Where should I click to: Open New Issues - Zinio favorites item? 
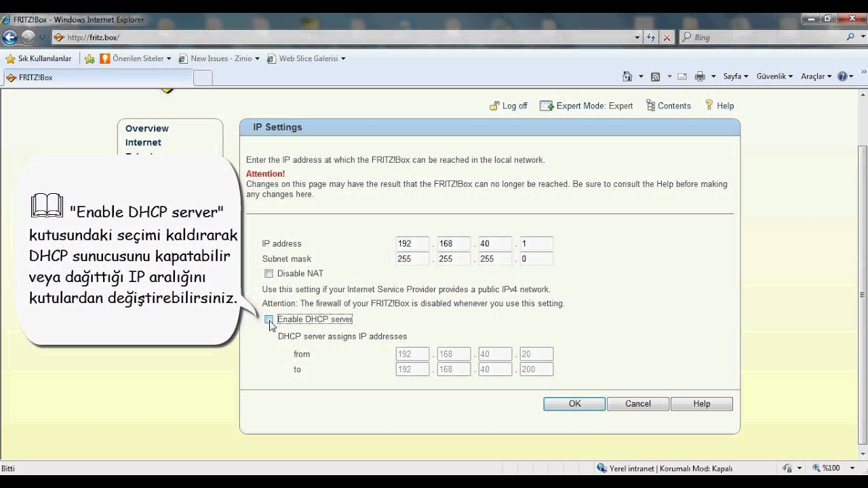[219, 59]
